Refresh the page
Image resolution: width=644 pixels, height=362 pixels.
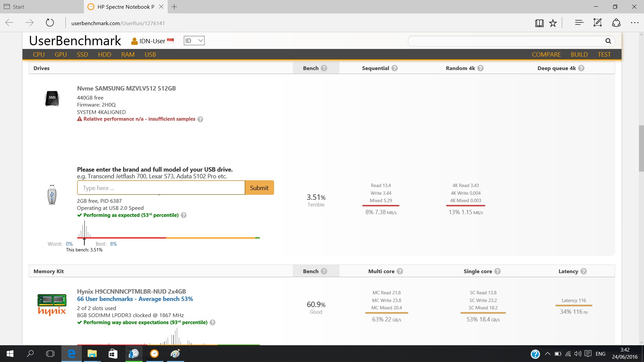coord(50,23)
